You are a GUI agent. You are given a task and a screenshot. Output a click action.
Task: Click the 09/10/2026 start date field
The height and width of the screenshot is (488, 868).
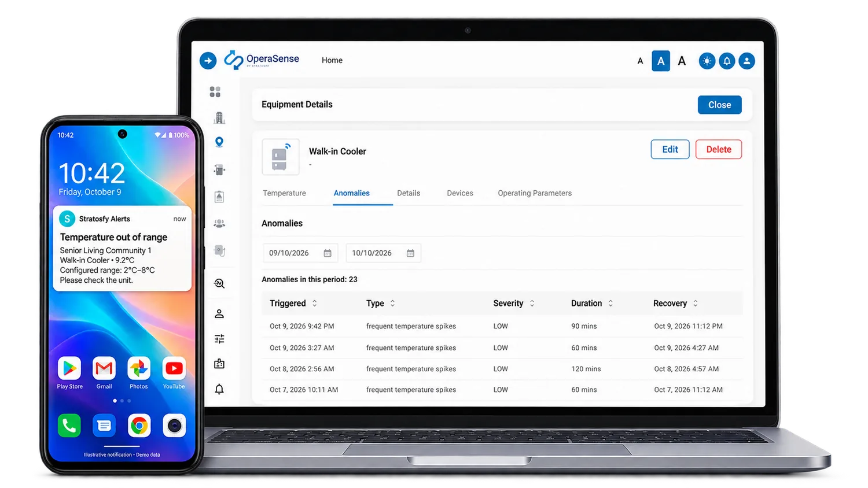tap(300, 253)
